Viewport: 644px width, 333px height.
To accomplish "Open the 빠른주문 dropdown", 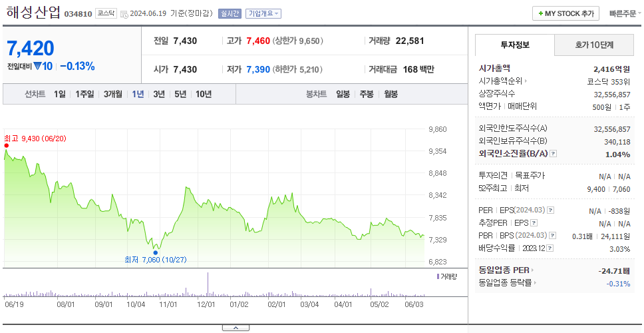I will click(625, 13).
